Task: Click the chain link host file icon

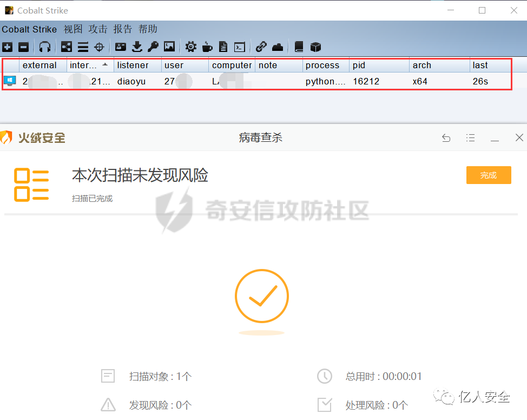Action: (261, 47)
